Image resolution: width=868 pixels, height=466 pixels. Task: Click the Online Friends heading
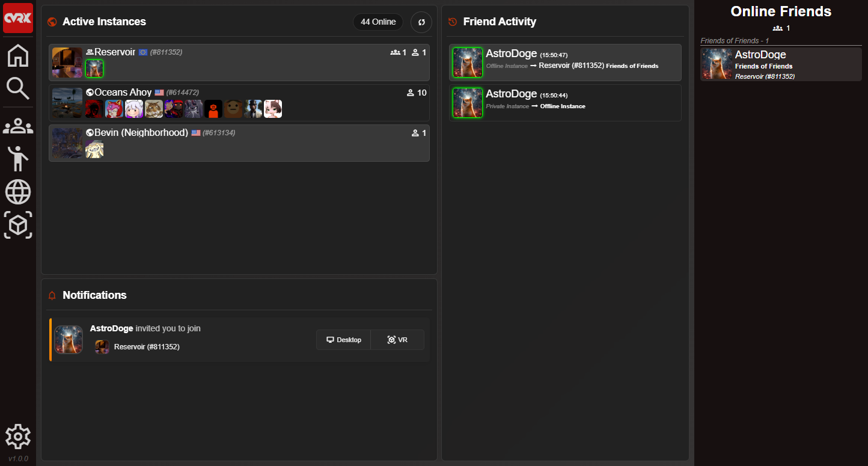click(x=781, y=11)
